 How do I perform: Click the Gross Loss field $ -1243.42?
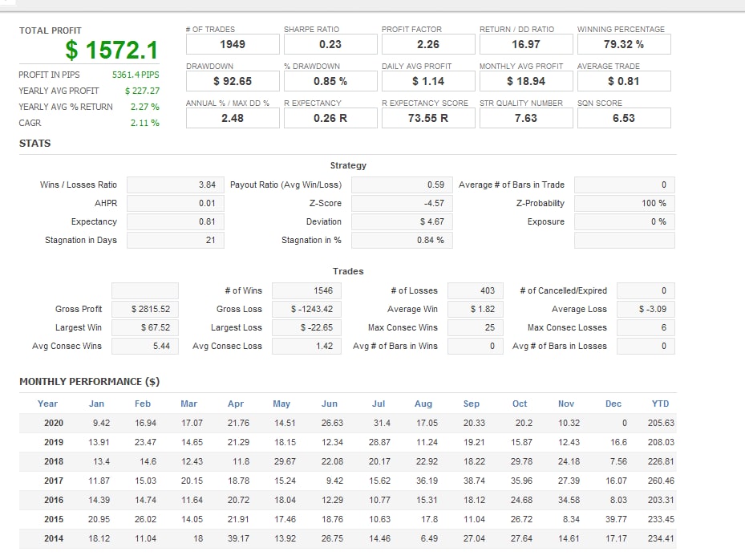click(x=306, y=310)
